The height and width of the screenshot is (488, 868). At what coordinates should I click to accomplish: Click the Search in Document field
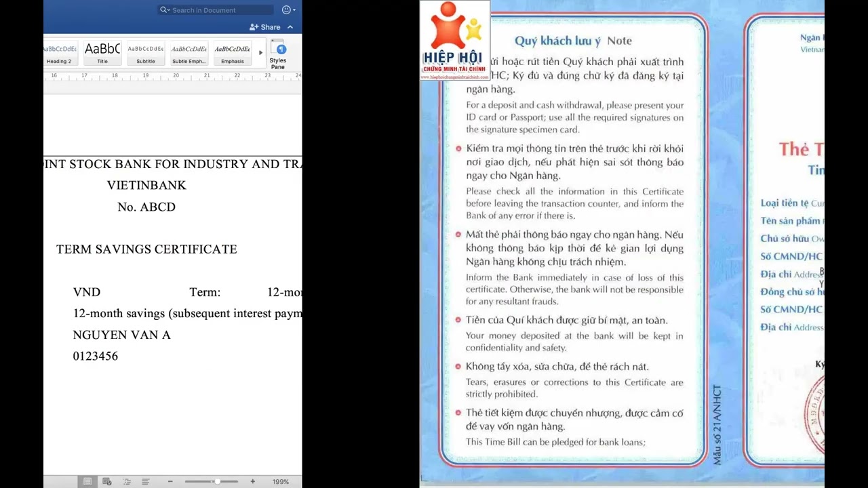click(x=216, y=10)
